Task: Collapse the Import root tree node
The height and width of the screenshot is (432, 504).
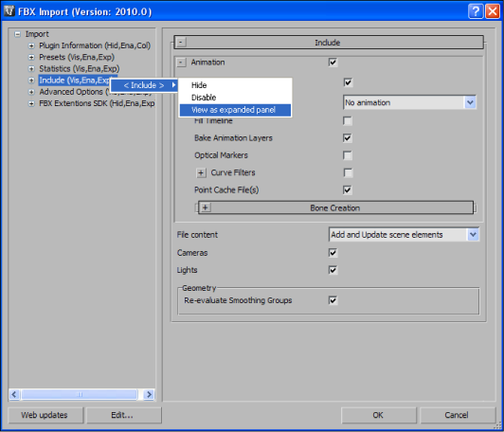Action: coord(18,34)
